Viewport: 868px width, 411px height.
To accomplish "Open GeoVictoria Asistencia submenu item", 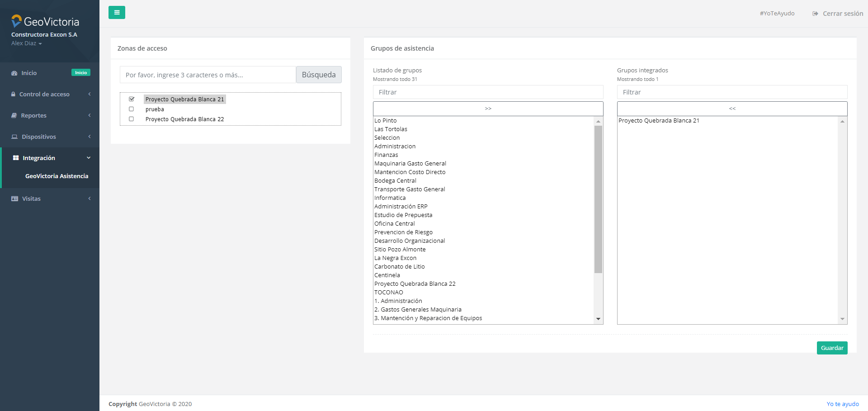I will [x=57, y=176].
